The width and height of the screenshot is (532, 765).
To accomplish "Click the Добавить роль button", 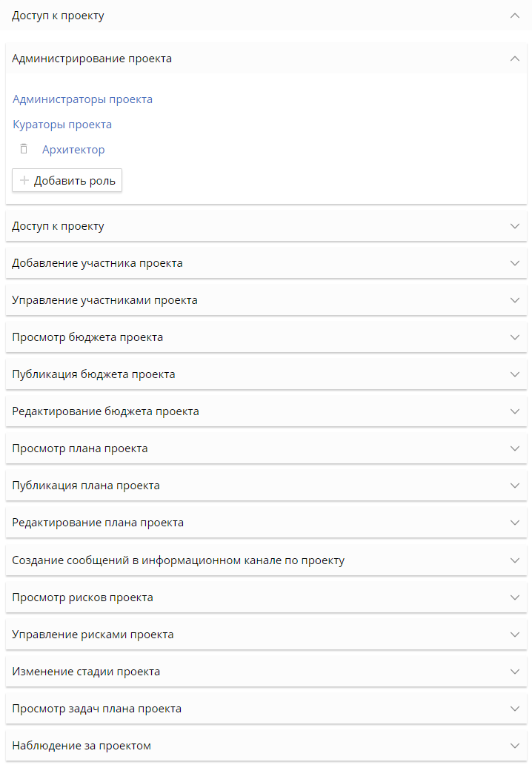I will [x=67, y=180].
